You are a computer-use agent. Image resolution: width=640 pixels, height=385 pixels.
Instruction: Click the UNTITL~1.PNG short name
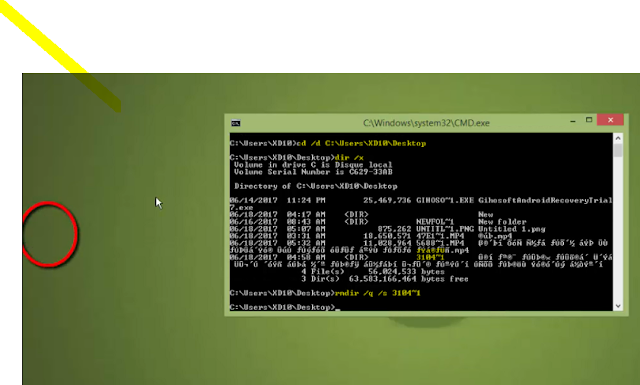(x=445, y=229)
